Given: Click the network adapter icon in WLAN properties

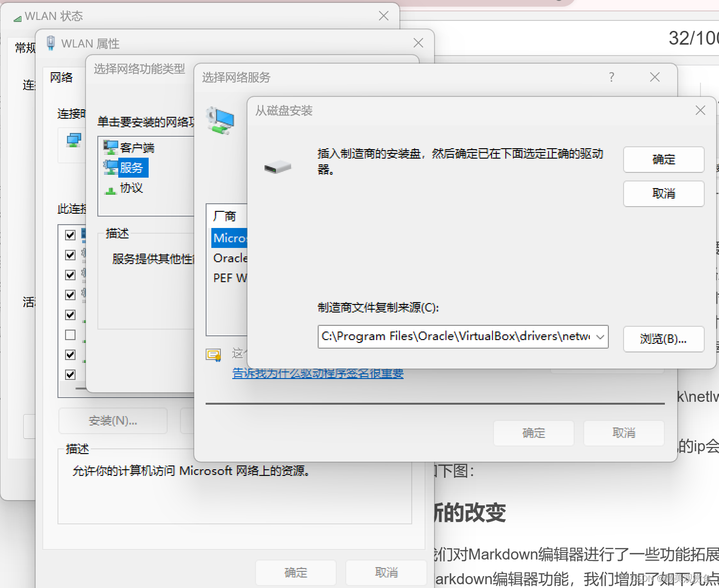Looking at the screenshot, I should [74, 140].
